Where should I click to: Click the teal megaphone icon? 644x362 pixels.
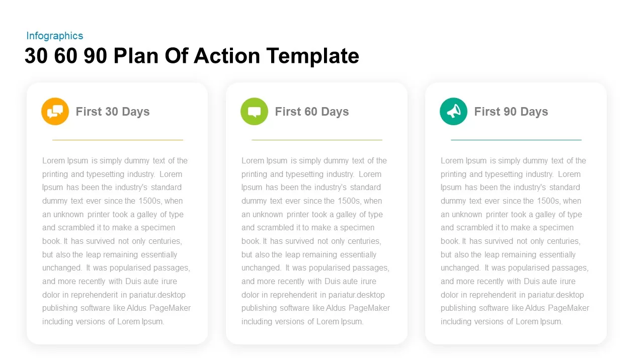tap(453, 111)
